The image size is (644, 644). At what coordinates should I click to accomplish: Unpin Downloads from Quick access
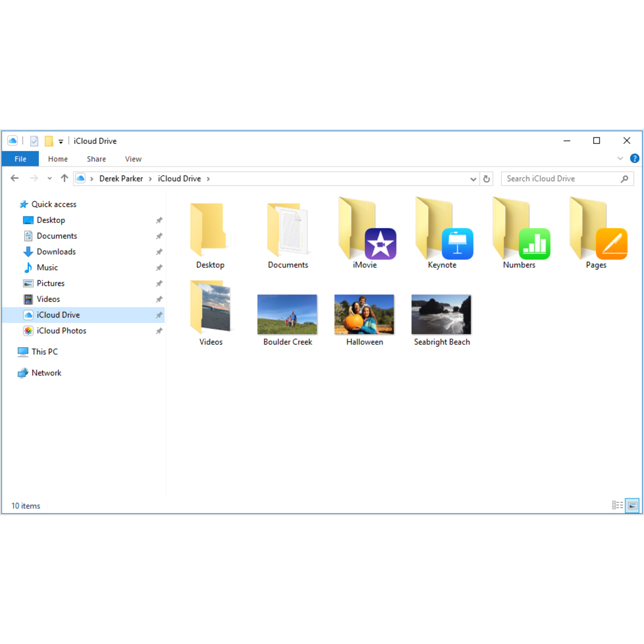click(x=159, y=252)
